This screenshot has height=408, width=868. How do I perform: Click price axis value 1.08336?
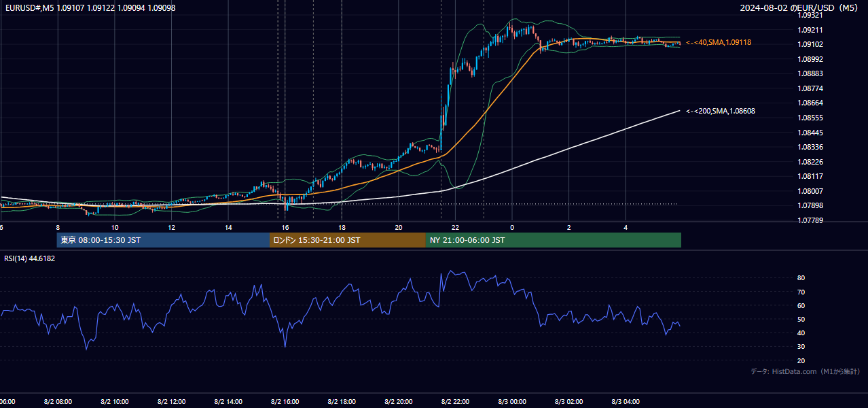(810, 147)
